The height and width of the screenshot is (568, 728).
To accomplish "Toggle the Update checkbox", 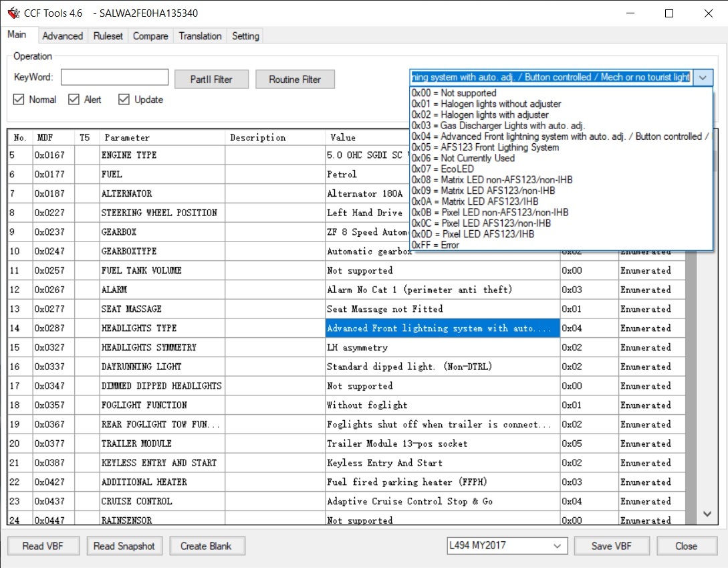I will [x=124, y=100].
